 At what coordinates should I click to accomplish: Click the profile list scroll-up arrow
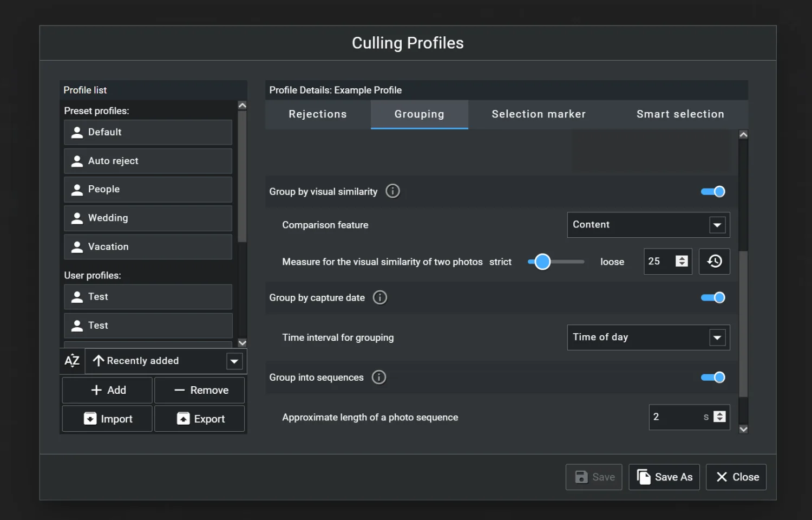pyautogui.click(x=242, y=105)
